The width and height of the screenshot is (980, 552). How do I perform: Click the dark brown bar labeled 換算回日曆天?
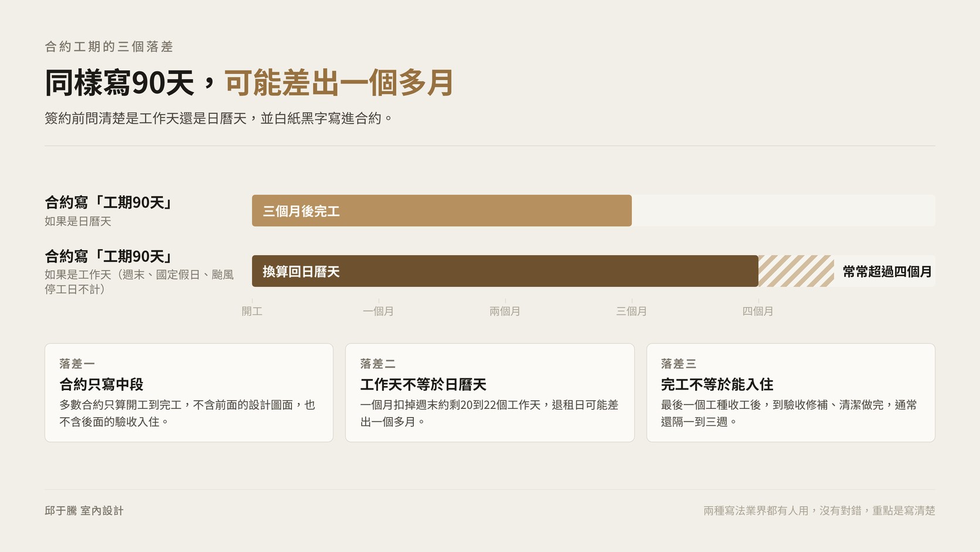point(505,271)
